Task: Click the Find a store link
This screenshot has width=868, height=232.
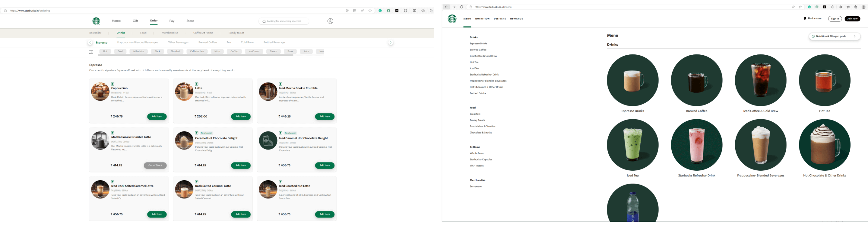Action: (814, 18)
